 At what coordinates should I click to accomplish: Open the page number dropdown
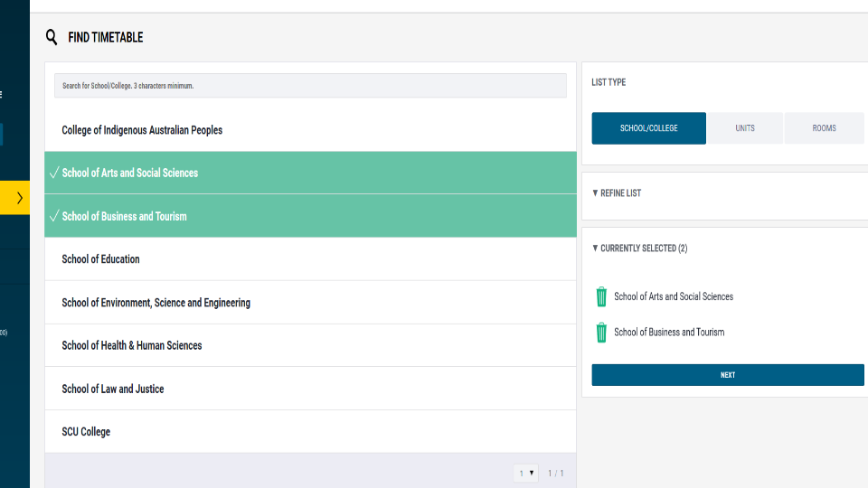coord(526,473)
